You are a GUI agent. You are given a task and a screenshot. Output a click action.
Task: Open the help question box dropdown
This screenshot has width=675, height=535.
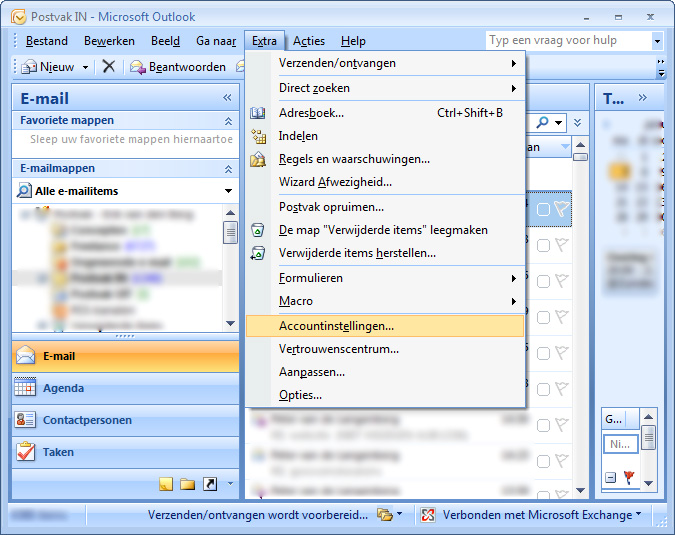point(657,41)
